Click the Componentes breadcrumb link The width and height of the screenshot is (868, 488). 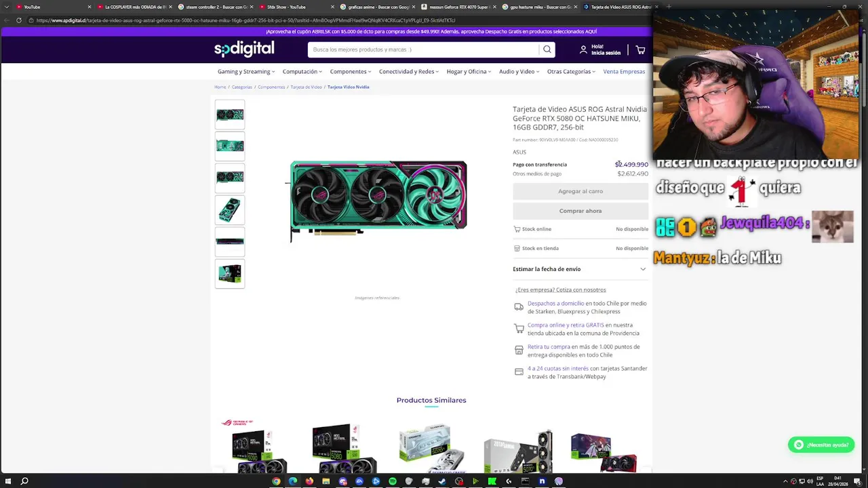point(271,87)
